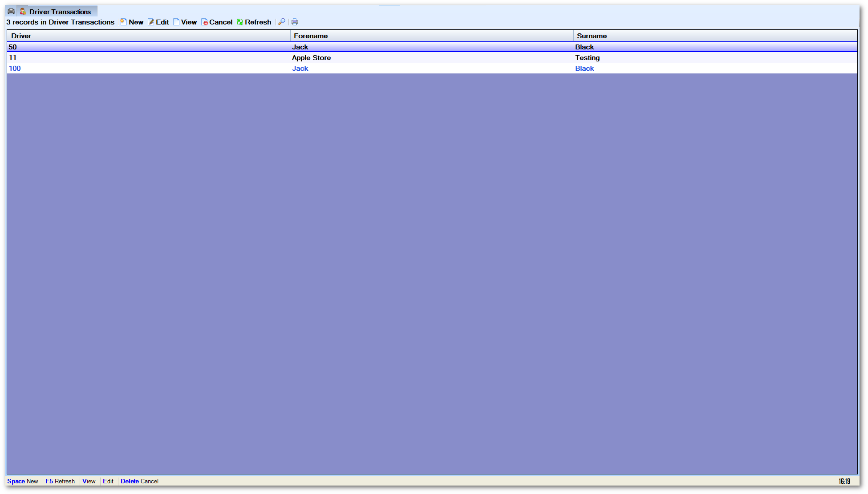Viewport: 868px width, 494px height.
Task: Sort by the Surname column header
Action: [x=715, y=36]
